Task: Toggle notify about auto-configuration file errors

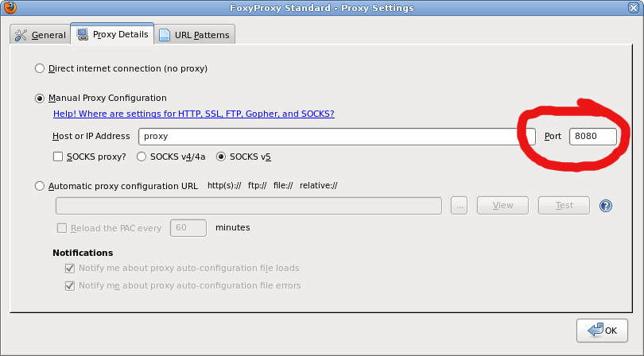Action: (x=70, y=286)
